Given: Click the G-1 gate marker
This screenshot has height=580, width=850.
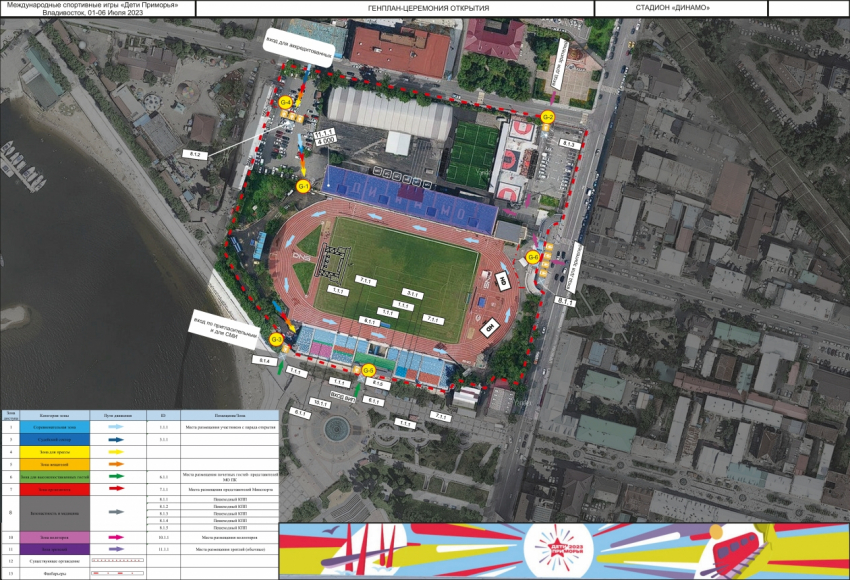Looking at the screenshot, I should [304, 186].
